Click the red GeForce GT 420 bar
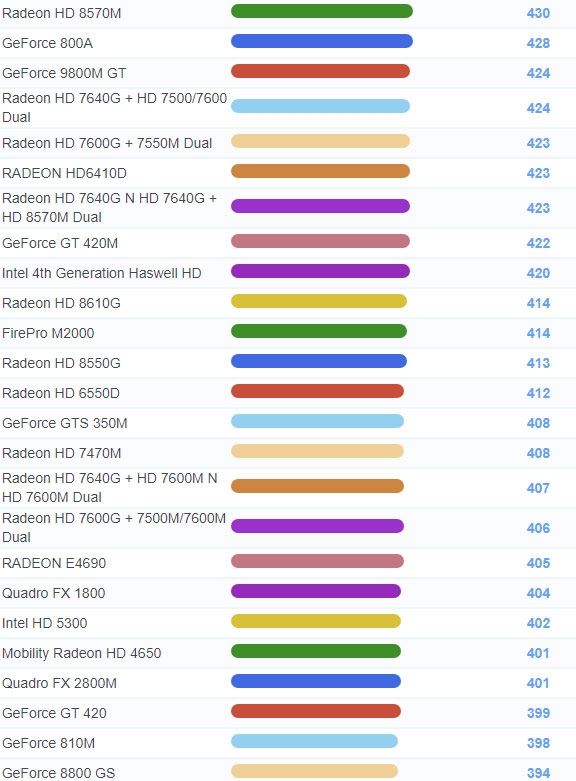 tap(316, 711)
